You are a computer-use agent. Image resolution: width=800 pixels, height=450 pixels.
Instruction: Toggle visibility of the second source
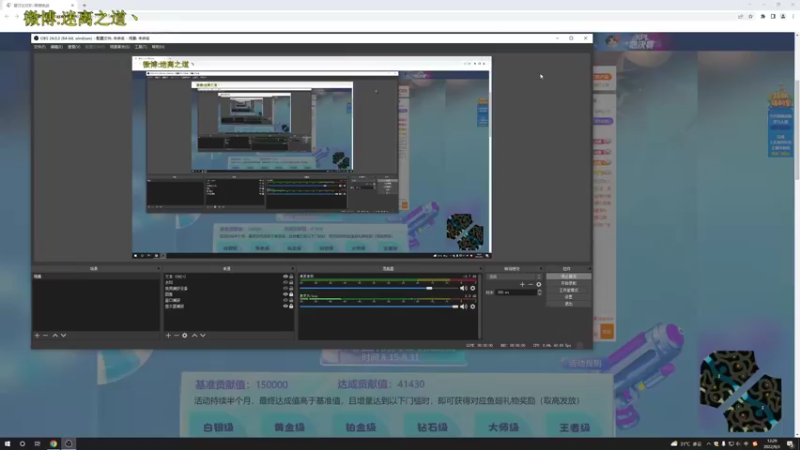tap(285, 282)
